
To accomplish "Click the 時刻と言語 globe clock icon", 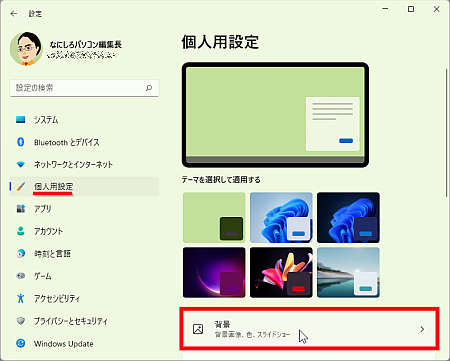I will coord(21,253).
